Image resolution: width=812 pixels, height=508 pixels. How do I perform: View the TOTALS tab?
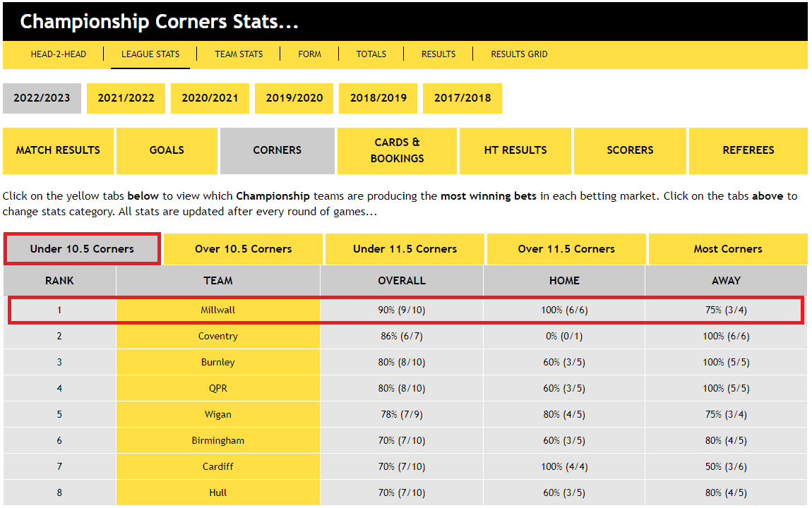coord(371,54)
